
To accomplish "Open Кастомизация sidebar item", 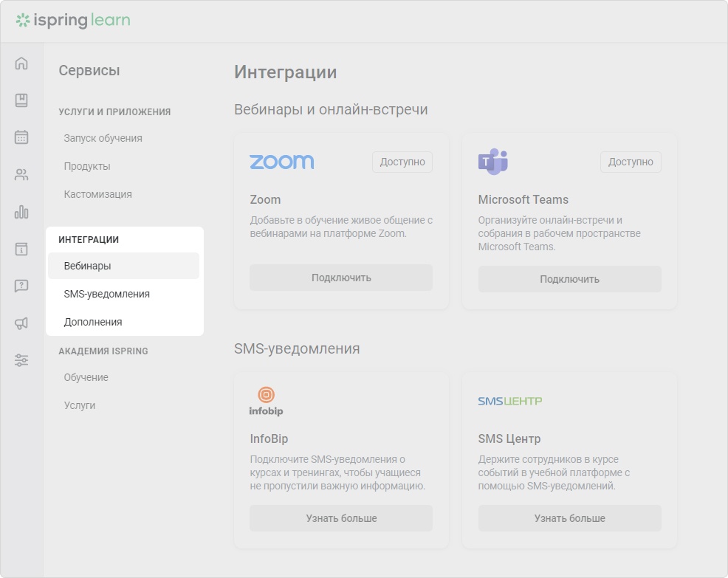I will click(x=98, y=194).
